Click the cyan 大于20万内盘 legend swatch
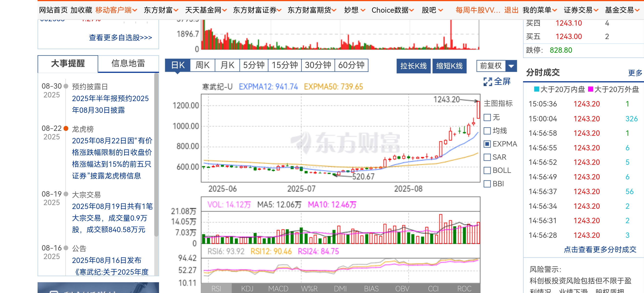 536,89
